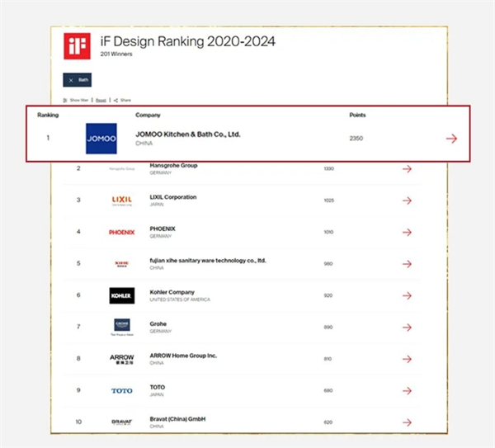
Task: Click the Reset filter link
Action: pyautogui.click(x=101, y=100)
